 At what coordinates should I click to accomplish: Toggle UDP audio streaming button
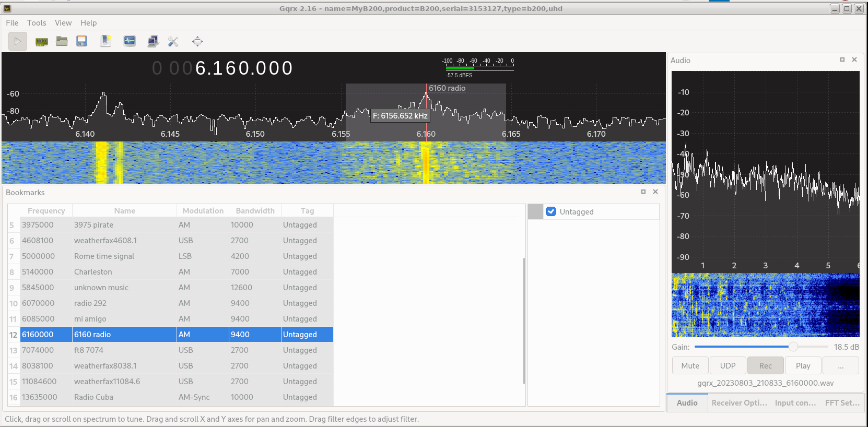coord(728,366)
